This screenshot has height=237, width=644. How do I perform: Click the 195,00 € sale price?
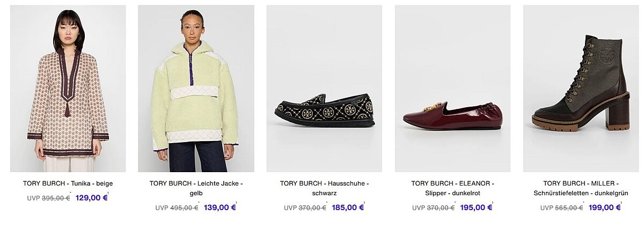point(476,208)
